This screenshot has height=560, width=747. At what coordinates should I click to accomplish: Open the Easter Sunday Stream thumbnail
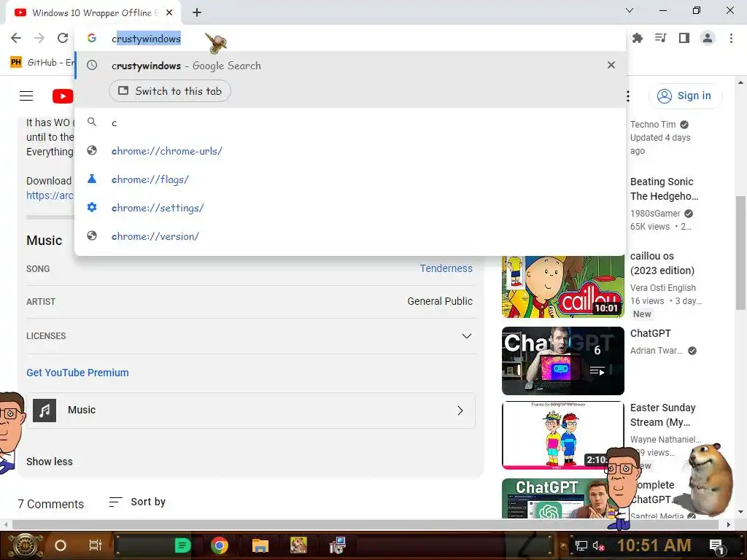[562, 435]
